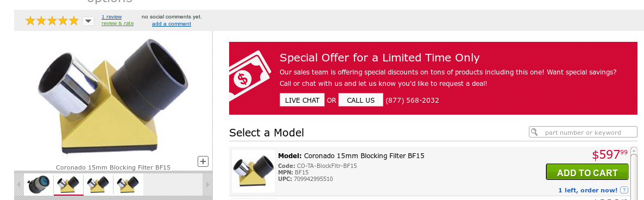Click the review & rate link
Viewport: 644px width, 200px height.
117,23
